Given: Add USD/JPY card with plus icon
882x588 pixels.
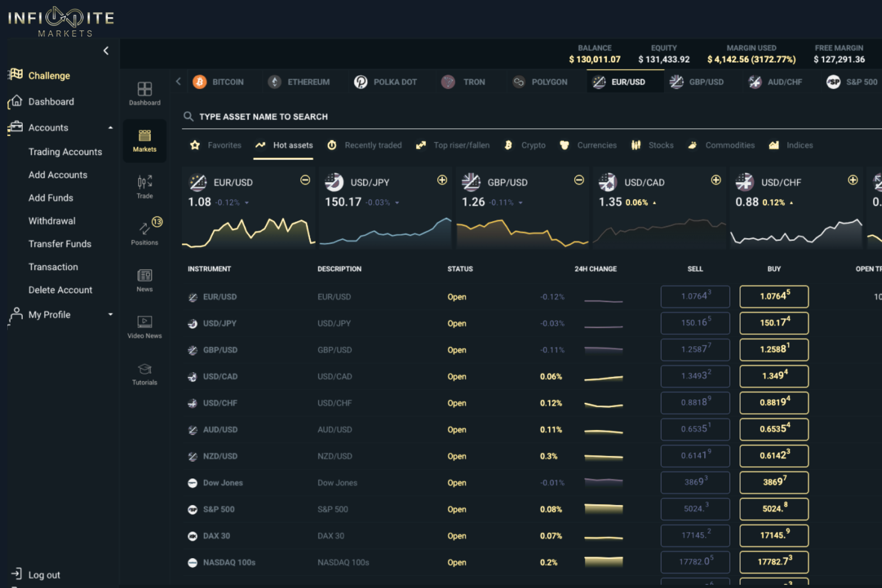Looking at the screenshot, I should 442,180.
